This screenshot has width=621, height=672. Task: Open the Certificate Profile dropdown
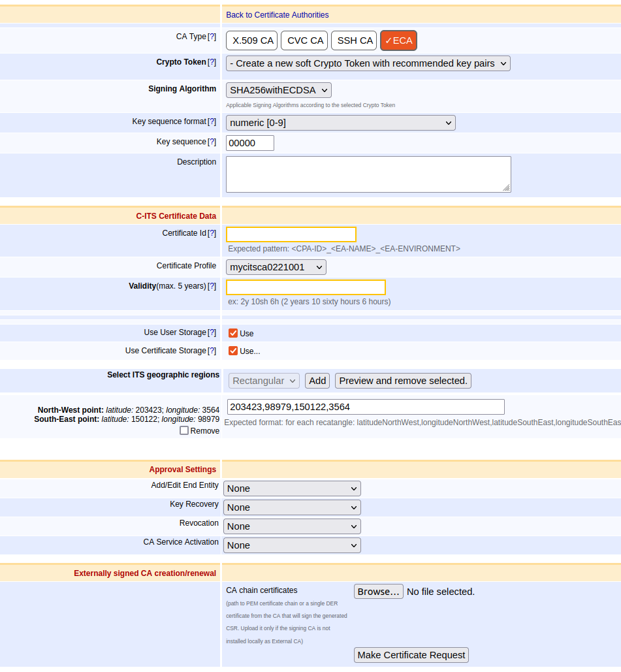point(276,266)
